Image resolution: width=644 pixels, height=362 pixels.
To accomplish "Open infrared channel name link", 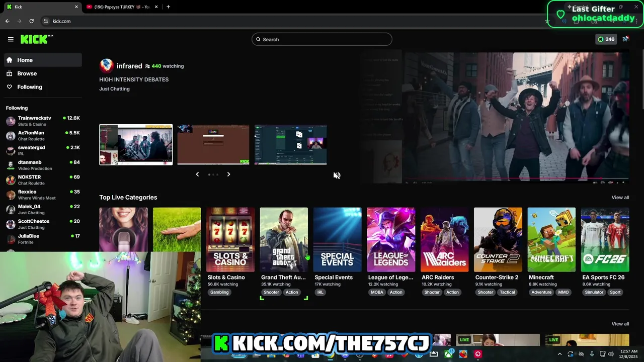I will coord(129,66).
